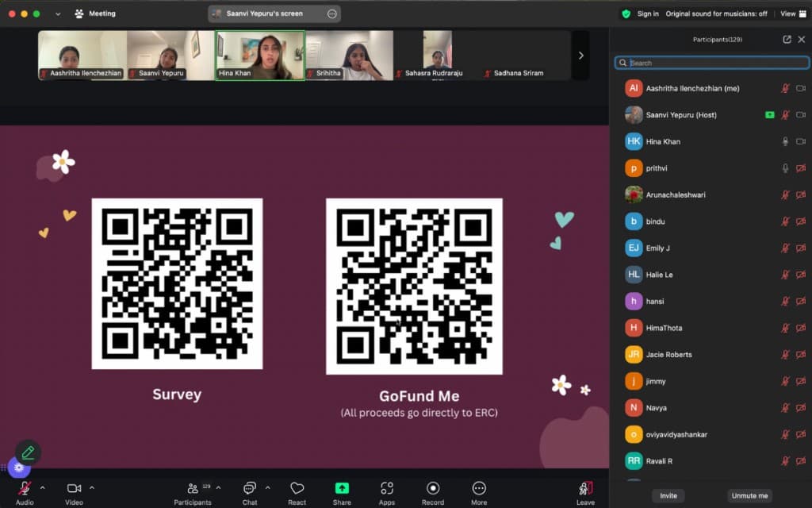Click the purple gear assistant icon

pyautogui.click(x=19, y=468)
